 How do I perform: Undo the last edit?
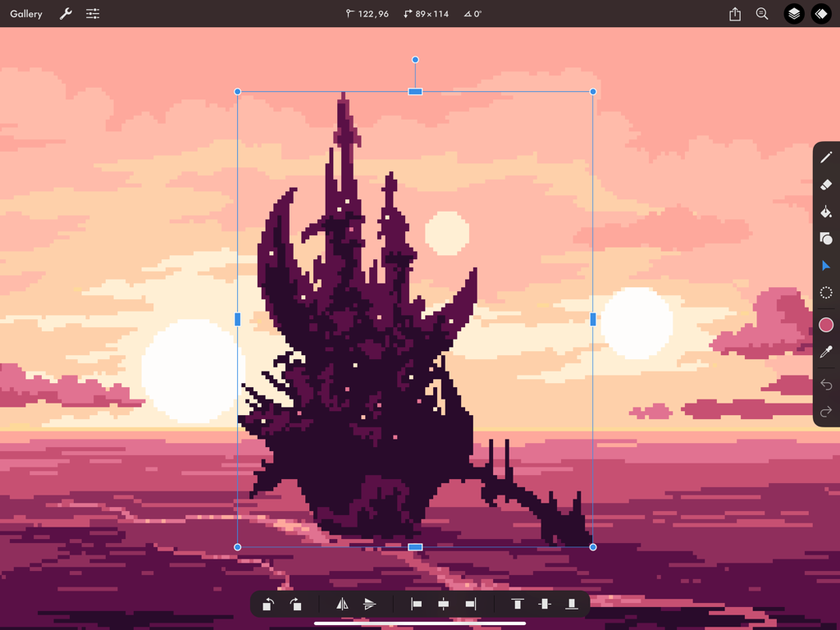826,384
